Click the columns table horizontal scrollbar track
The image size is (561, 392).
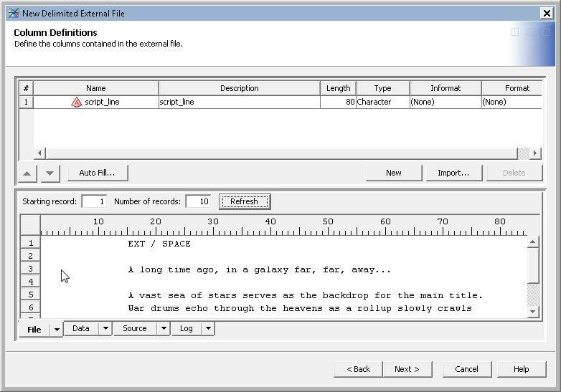(x=524, y=153)
